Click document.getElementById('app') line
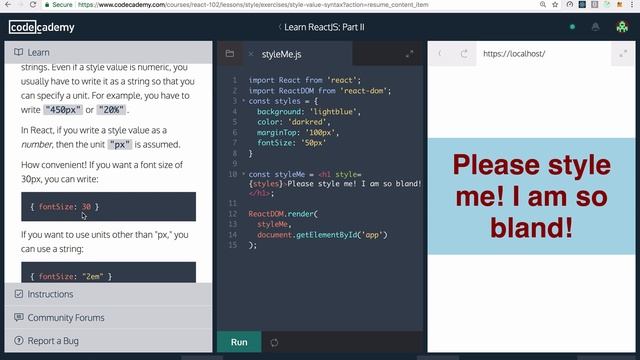This screenshot has width=640, height=360. [x=322, y=235]
